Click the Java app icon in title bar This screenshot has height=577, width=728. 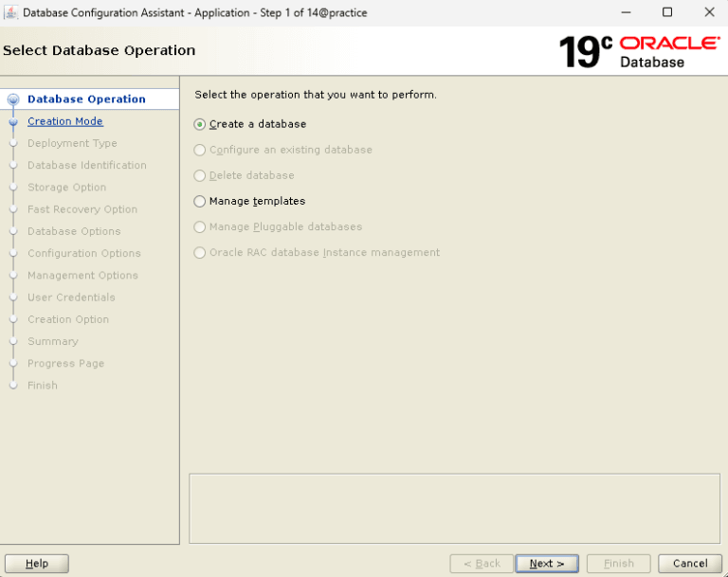click(10, 12)
